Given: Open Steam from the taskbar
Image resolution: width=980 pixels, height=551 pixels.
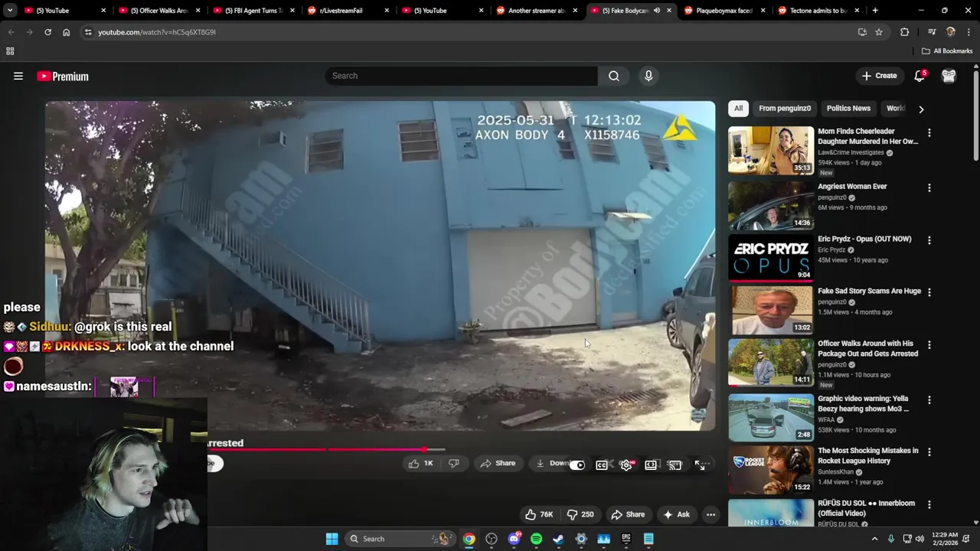Looking at the screenshot, I should 558,539.
